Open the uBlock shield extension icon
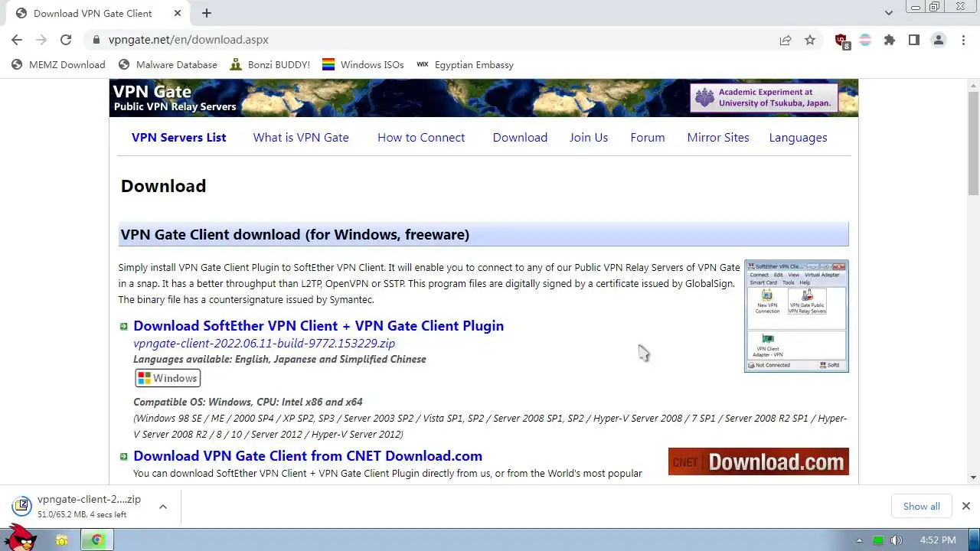This screenshot has height=551, width=980. (x=842, y=41)
